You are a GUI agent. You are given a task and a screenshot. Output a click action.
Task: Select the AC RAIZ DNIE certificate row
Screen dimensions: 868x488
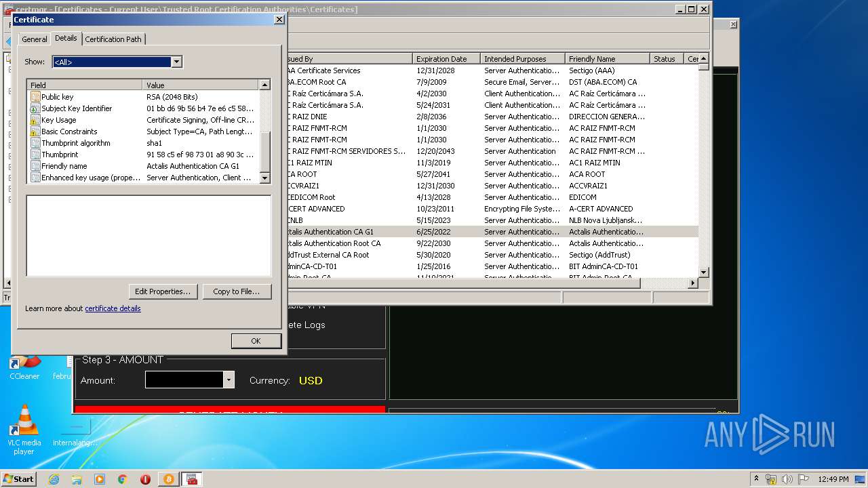point(492,117)
